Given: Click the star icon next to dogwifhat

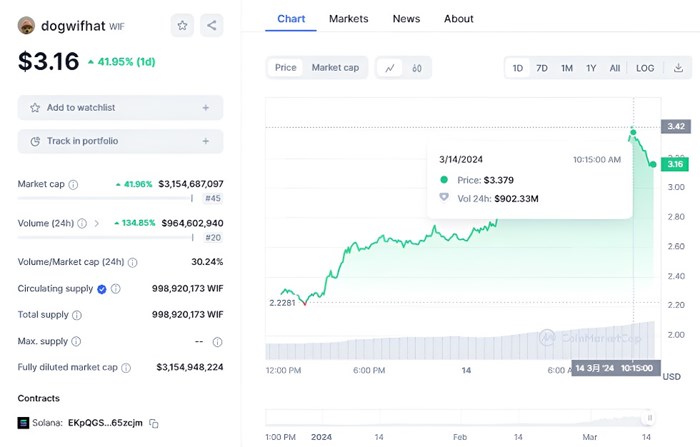Looking at the screenshot, I should pos(183,26).
